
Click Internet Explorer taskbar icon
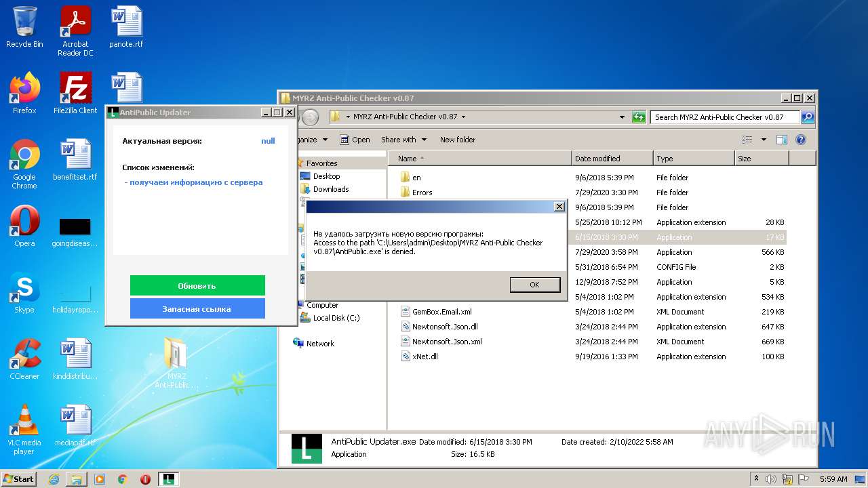[x=54, y=479]
